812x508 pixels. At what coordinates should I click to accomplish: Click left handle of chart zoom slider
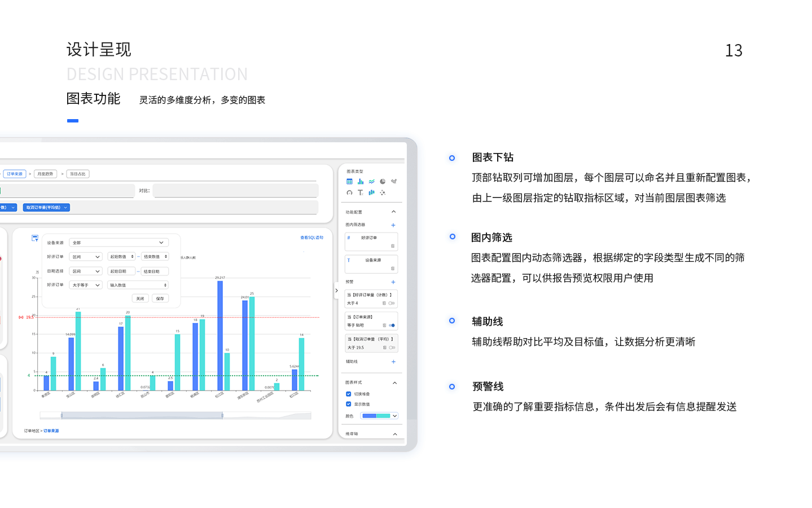click(62, 415)
